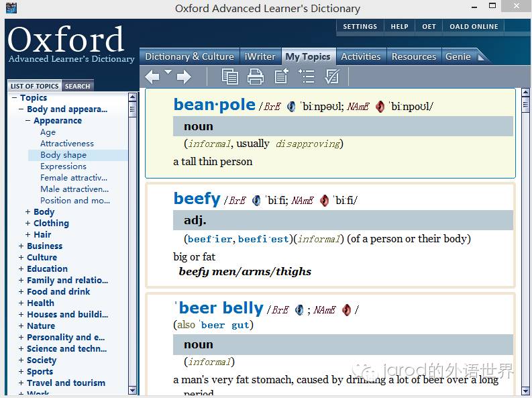The image size is (532, 398).
Task: Play BrE pronunciation of beanpole
Action: (x=291, y=107)
